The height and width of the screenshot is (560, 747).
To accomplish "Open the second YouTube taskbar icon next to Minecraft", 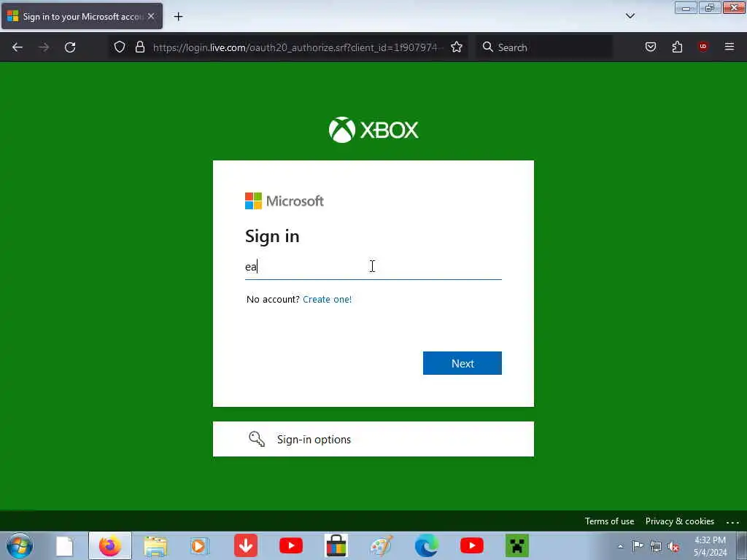I will click(x=472, y=545).
